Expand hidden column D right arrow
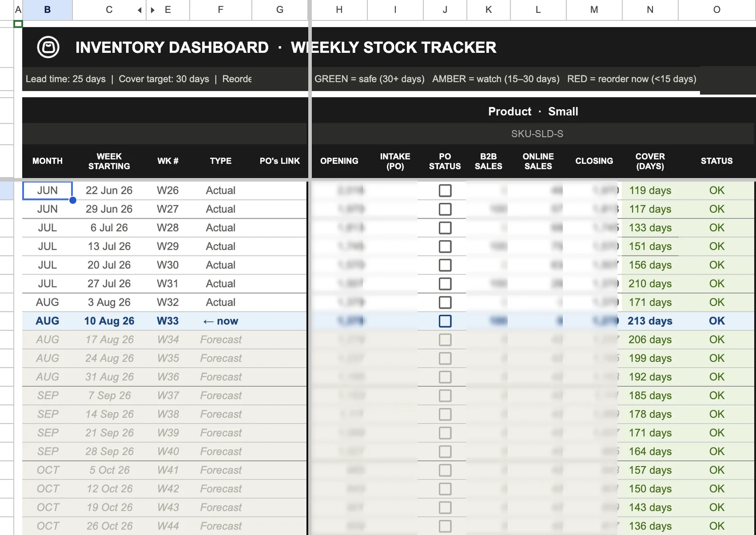This screenshot has height=535, width=756. point(153,10)
